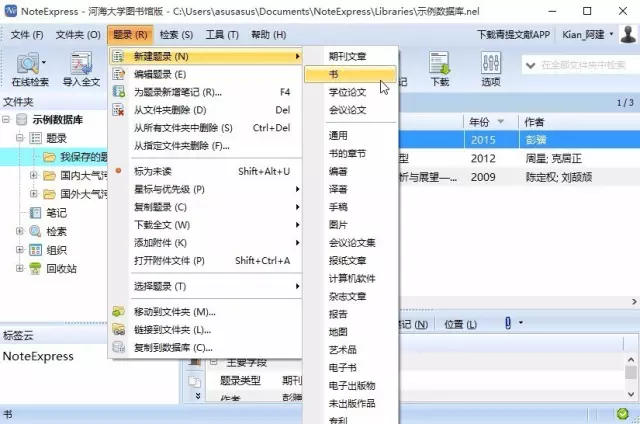Expand the 检索 tree node

point(20,231)
